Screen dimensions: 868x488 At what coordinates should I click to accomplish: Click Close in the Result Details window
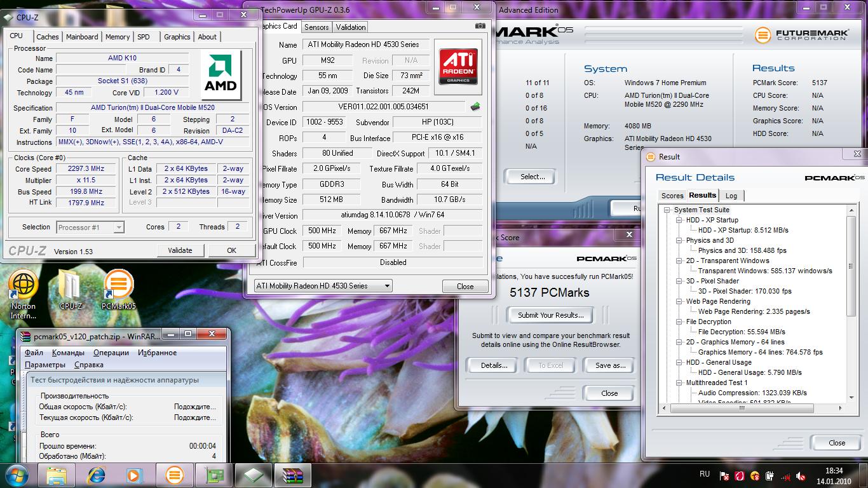pyautogui.click(x=837, y=443)
